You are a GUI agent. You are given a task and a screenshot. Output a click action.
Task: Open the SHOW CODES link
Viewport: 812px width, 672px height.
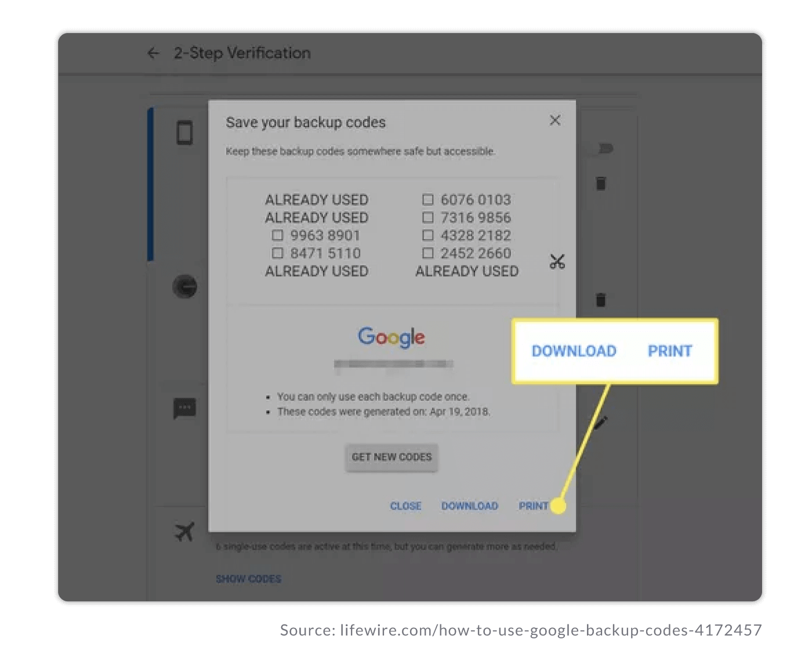(x=248, y=578)
